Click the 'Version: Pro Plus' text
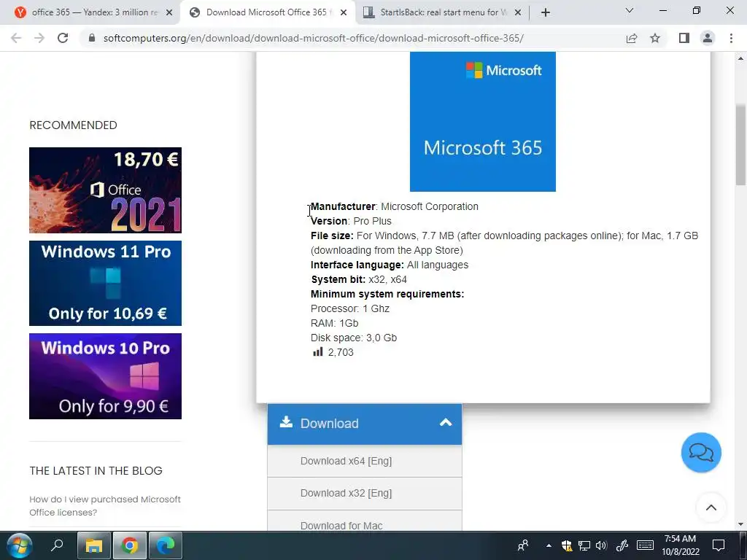 [351, 222]
